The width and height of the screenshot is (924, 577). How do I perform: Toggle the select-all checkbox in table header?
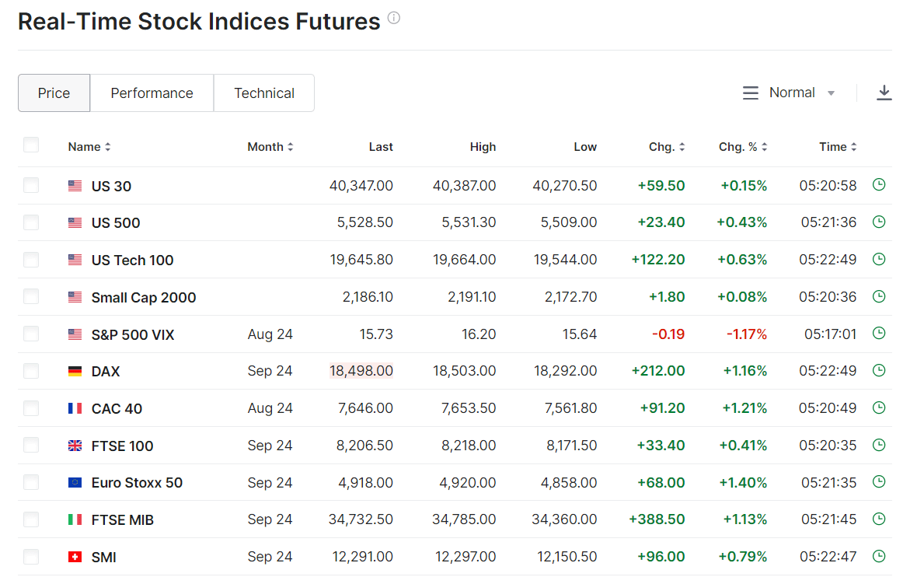(31, 145)
